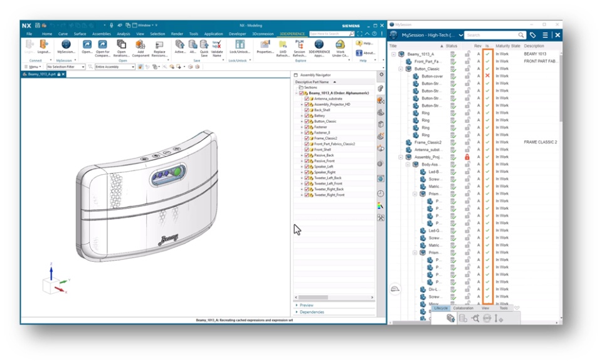Click UWD Refresh icon

tap(283, 44)
